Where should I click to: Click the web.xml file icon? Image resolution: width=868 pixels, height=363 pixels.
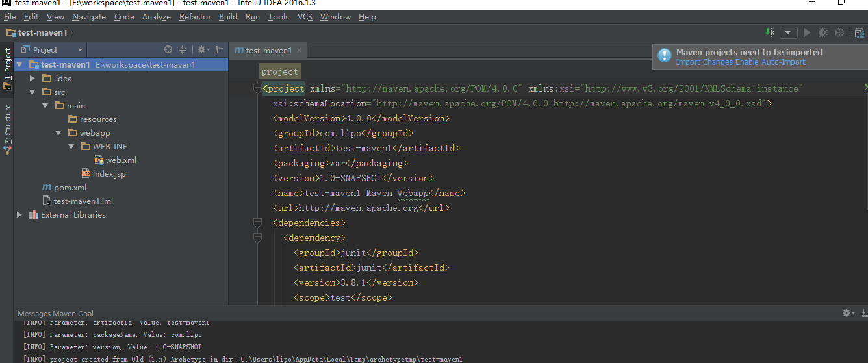coord(99,160)
